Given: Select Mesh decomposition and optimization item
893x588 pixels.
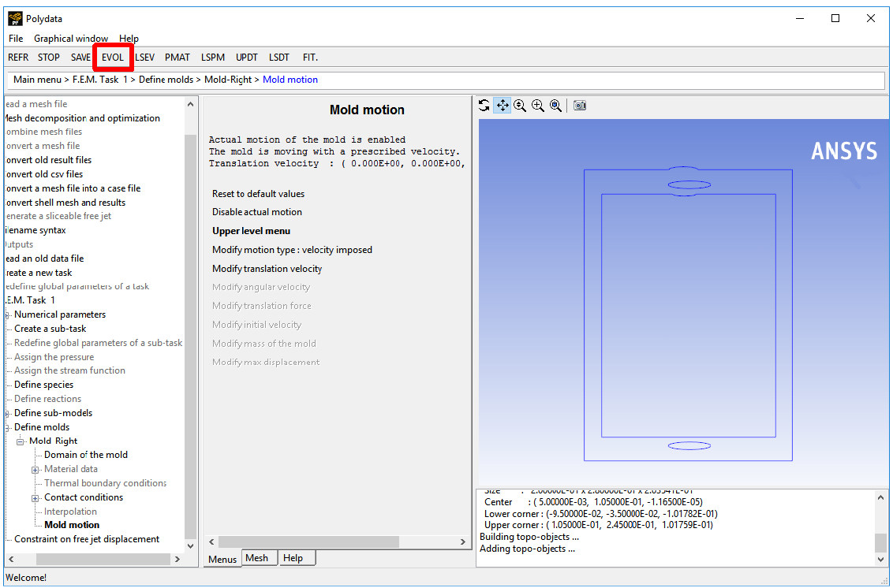Looking at the screenshot, I should (83, 117).
